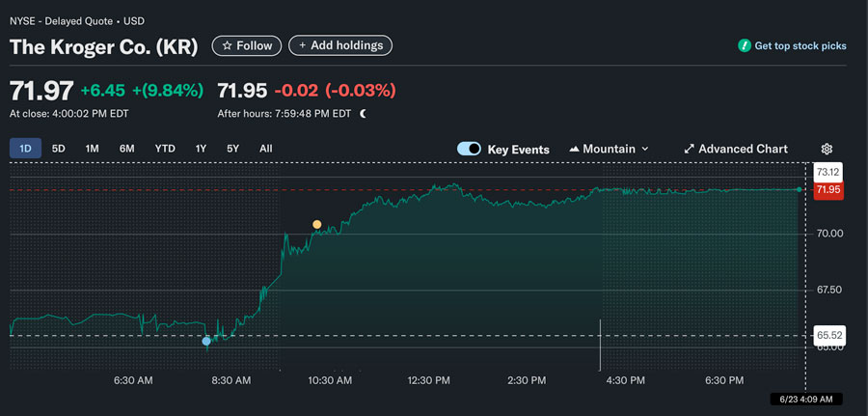
Task: Click the yellow key event dot
Action: (x=316, y=224)
